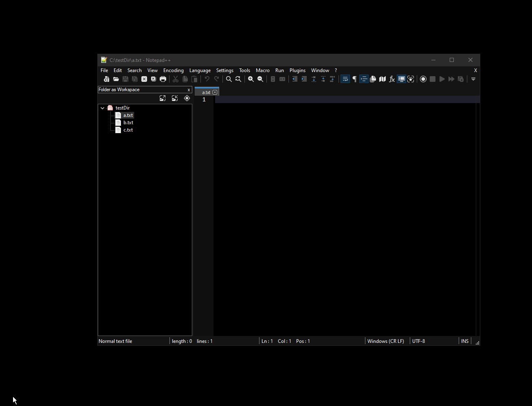Enable Show All Characters with the pilcrow icon
The image size is (532, 406).
354,79
